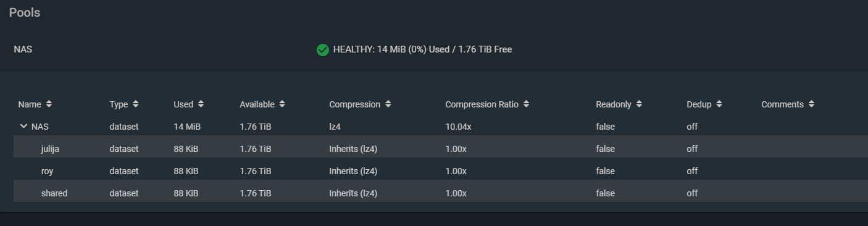Click the green HEALTHY status checkmark icon
Screen dimensions: 868x226
pyautogui.click(x=322, y=49)
